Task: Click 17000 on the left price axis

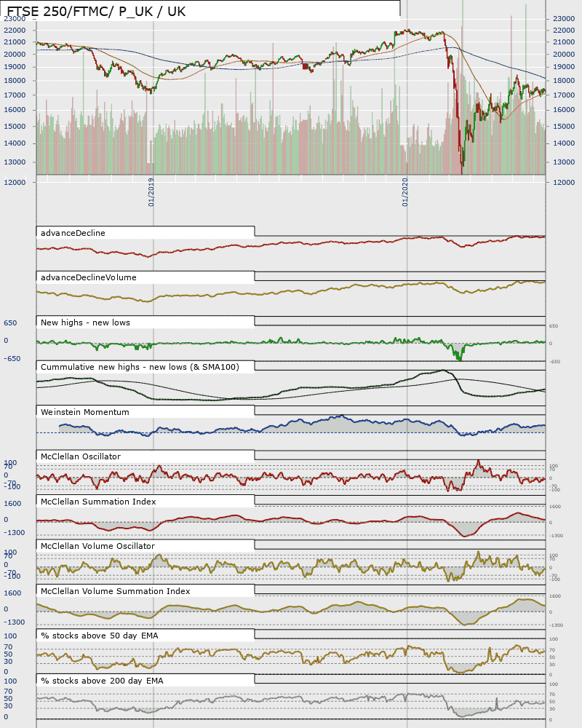Action: pos(15,95)
